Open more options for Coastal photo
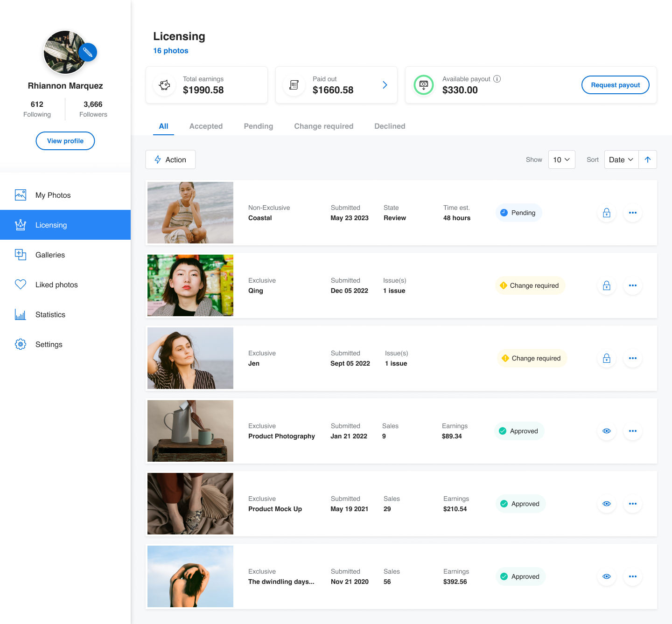The height and width of the screenshot is (624, 672). (633, 213)
